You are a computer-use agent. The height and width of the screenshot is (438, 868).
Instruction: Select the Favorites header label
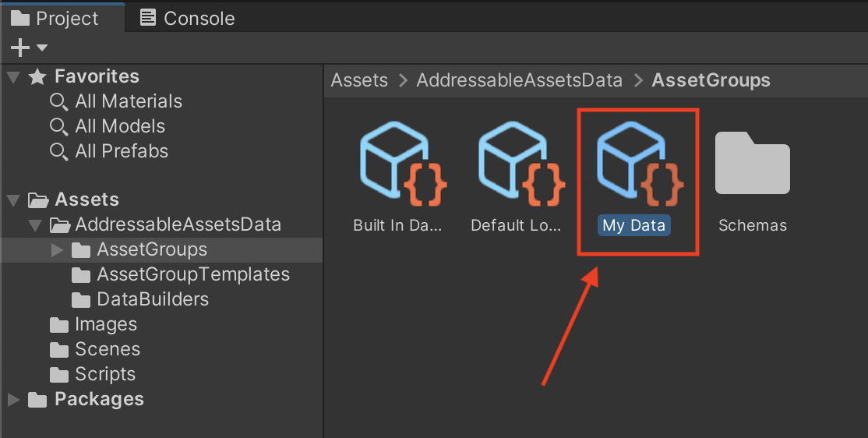[x=97, y=76]
